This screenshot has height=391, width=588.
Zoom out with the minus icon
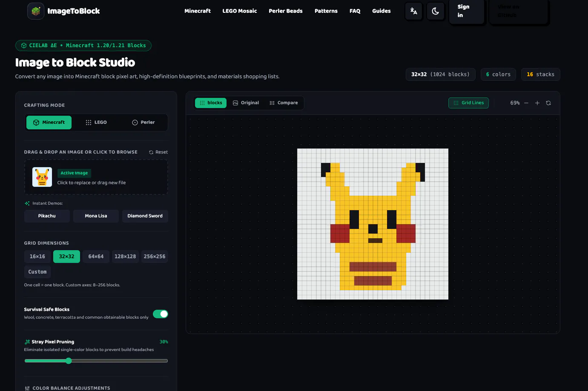tap(526, 103)
